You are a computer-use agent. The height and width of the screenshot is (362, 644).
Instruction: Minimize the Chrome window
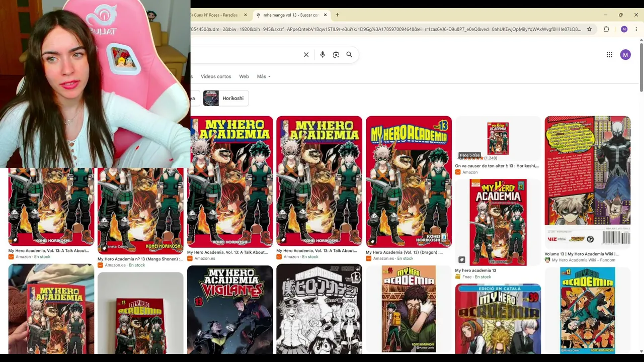(605, 15)
